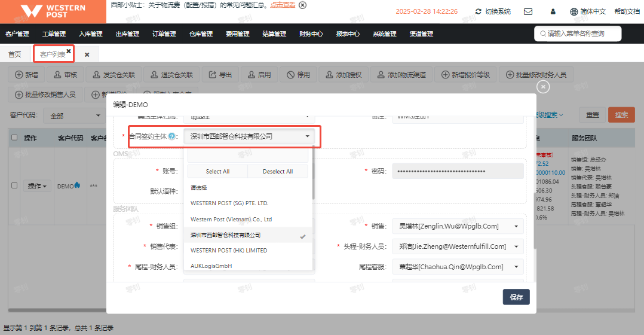
Task: Click the 发货仓关联 toolbar button
Action: (114, 75)
